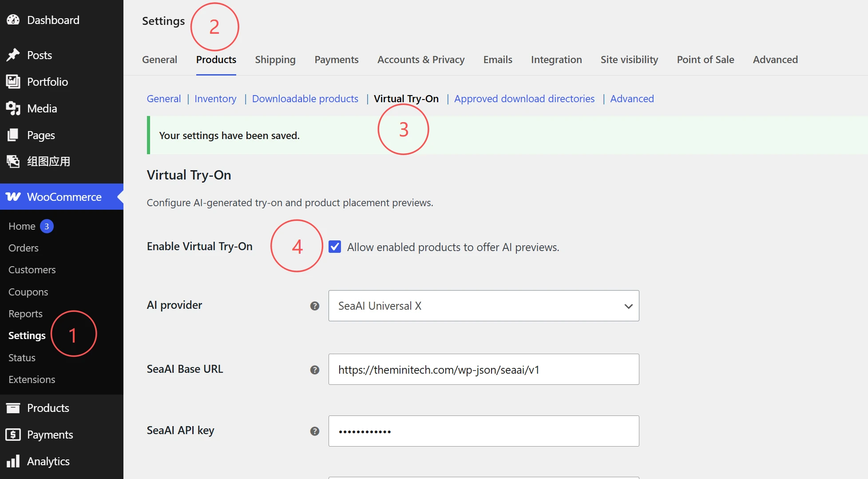Screen dimensions: 868x479
Task: Open the Shipping settings tab
Action: click(x=275, y=60)
